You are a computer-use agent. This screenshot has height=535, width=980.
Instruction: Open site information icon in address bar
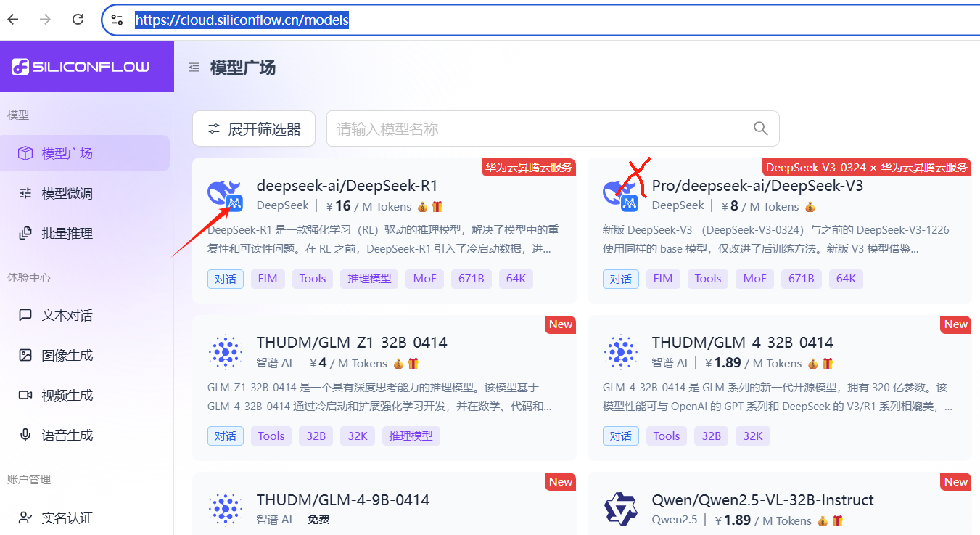(x=117, y=20)
